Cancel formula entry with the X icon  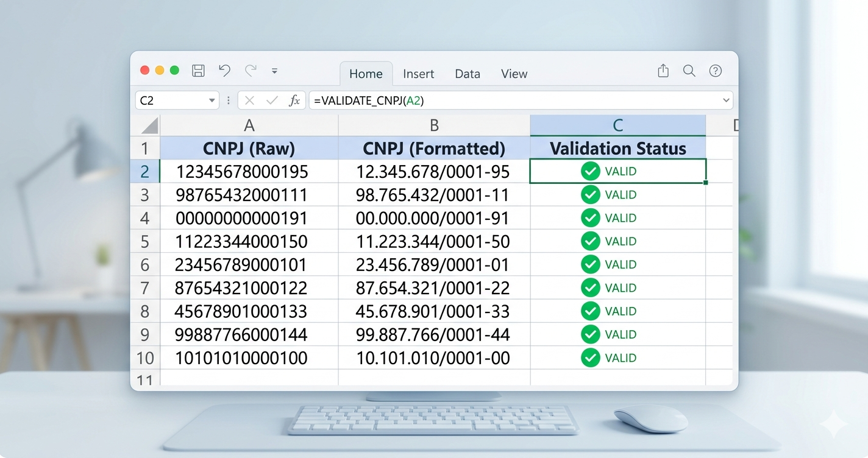pyautogui.click(x=249, y=100)
